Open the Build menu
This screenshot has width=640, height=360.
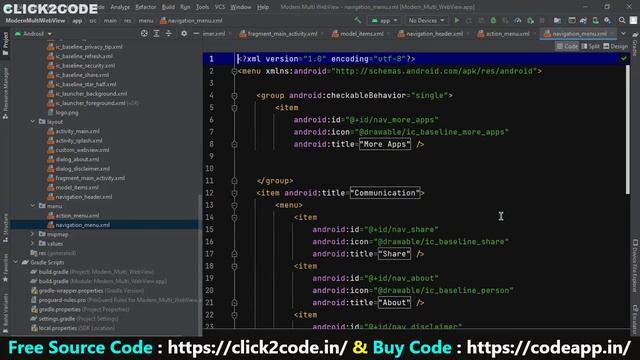click(x=168, y=7)
